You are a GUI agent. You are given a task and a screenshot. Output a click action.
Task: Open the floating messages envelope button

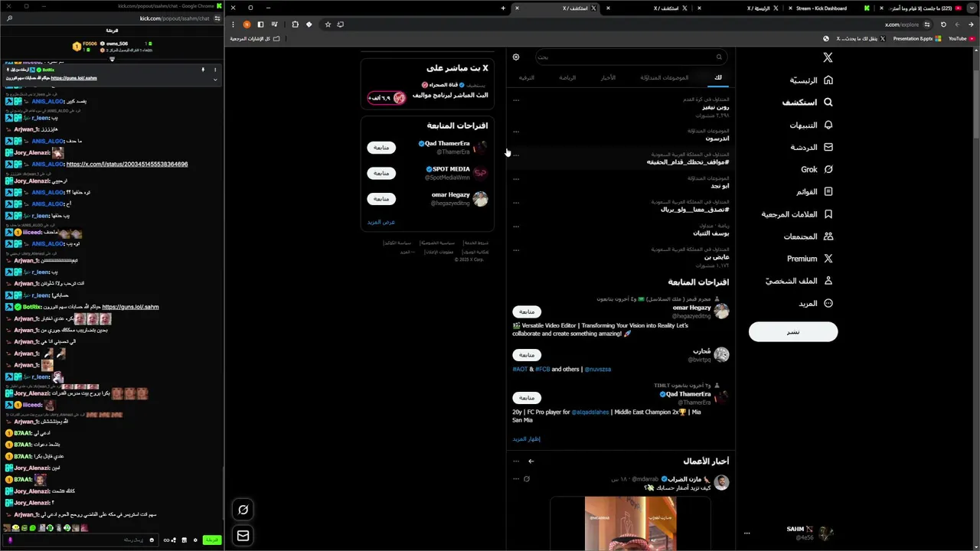[x=243, y=536]
